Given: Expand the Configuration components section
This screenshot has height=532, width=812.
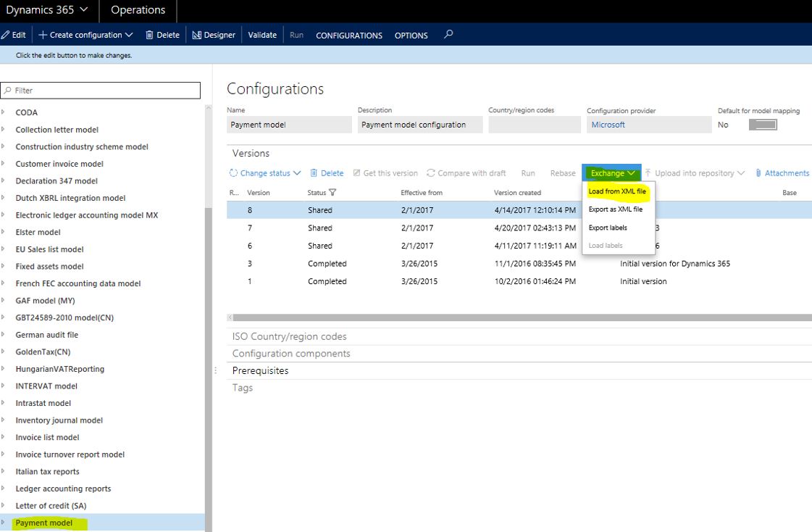Looking at the screenshot, I should 291,354.
